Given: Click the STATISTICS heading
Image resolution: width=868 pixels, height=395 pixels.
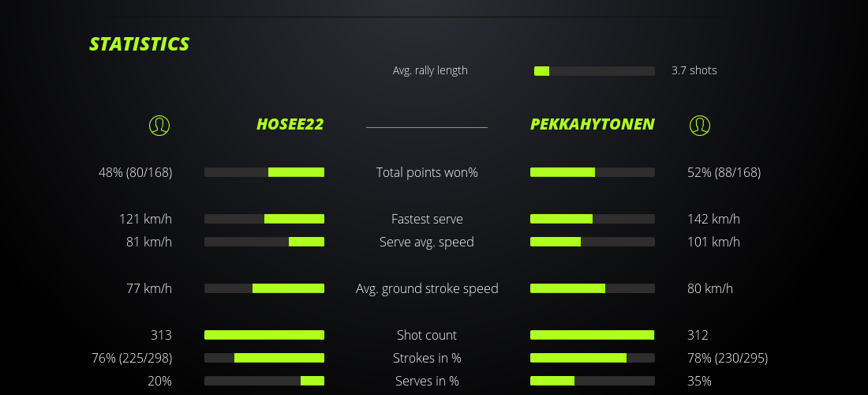Looking at the screenshot, I should coord(140,44).
